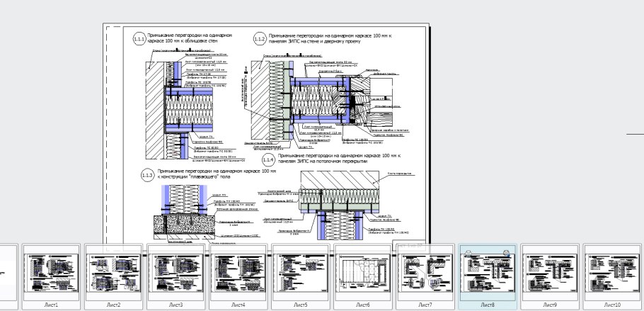Select the Лист6 layout preview
Image resolution: width=644 pixels, height=311 pixels.
pyautogui.click(x=362, y=274)
